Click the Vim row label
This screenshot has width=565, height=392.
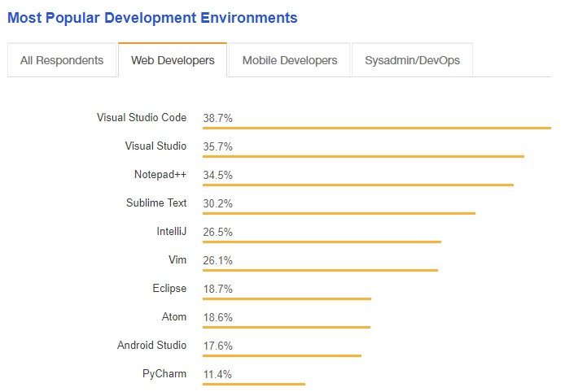pyautogui.click(x=177, y=260)
